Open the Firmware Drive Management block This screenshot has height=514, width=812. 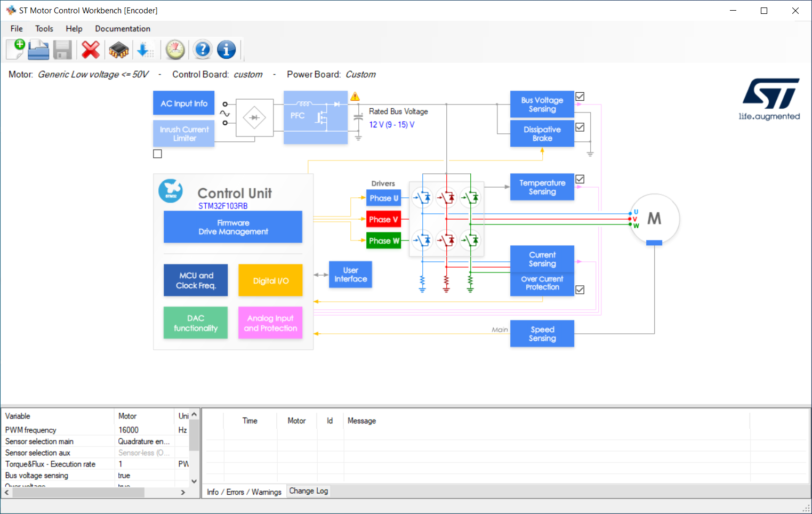233,227
